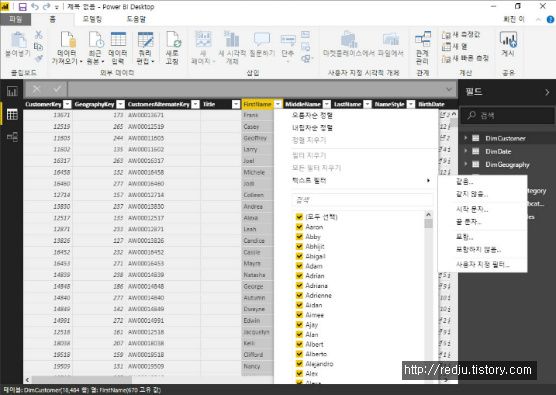
Task: Open MiddleName column filter dropdown
Action: pos(327,104)
